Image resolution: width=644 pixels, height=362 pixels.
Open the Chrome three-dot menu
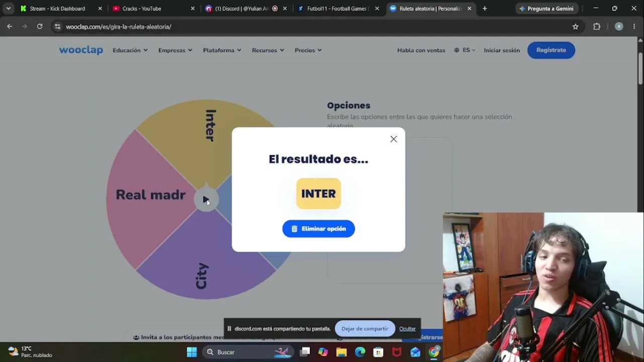coord(634,27)
